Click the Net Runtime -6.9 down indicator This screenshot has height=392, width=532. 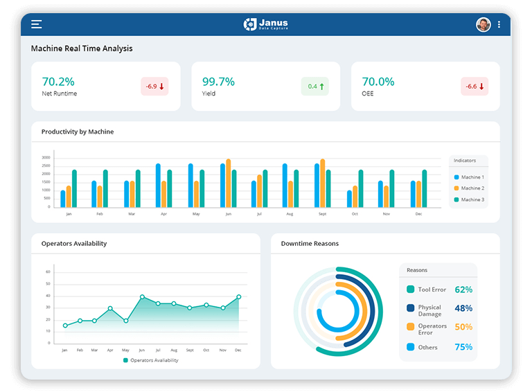(154, 87)
